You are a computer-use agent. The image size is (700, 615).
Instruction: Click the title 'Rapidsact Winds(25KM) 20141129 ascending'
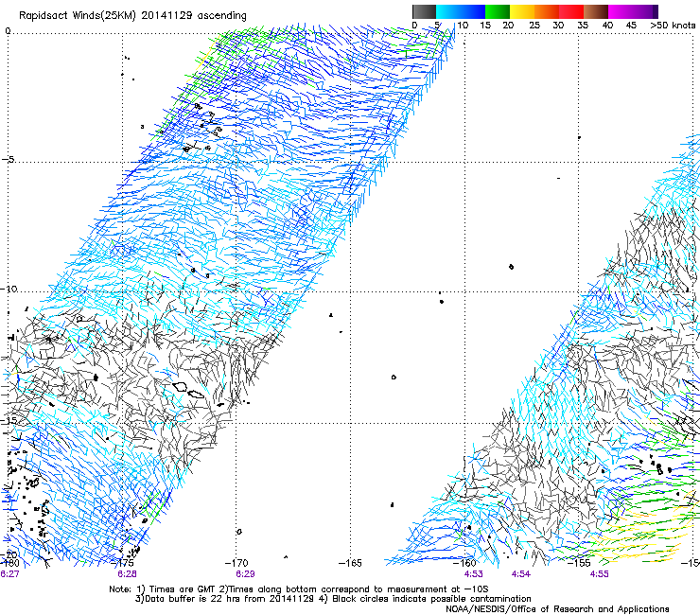pyautogui.click(x=132, y=15)
